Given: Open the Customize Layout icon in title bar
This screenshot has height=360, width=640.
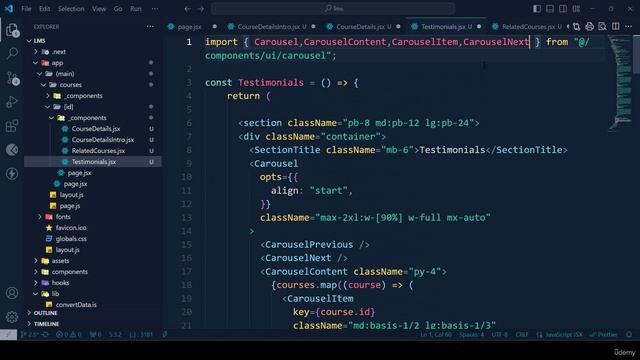Looking at the screenshot, I should tap(576, 9).
